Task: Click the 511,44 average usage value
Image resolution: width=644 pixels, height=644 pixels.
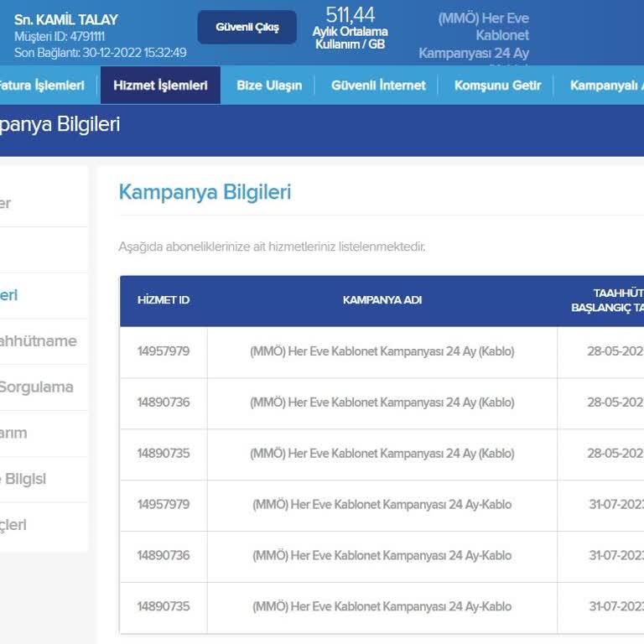Action: coord(350,15)
